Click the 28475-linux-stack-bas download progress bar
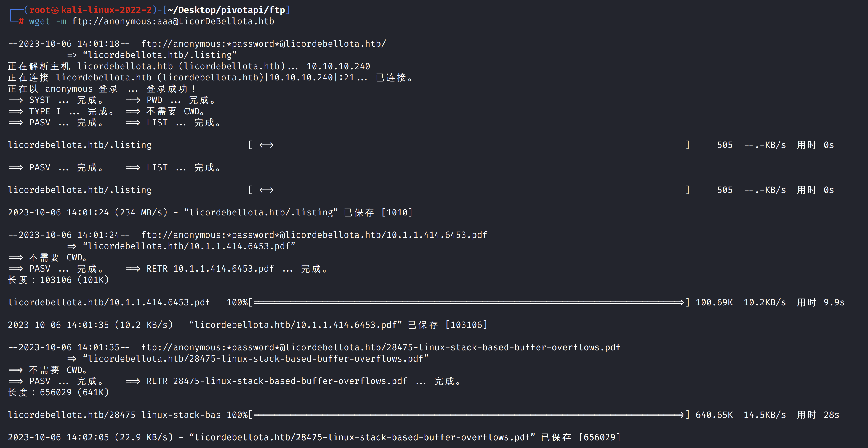This screenshot has height=448, width=868. [x=468, y=415]
